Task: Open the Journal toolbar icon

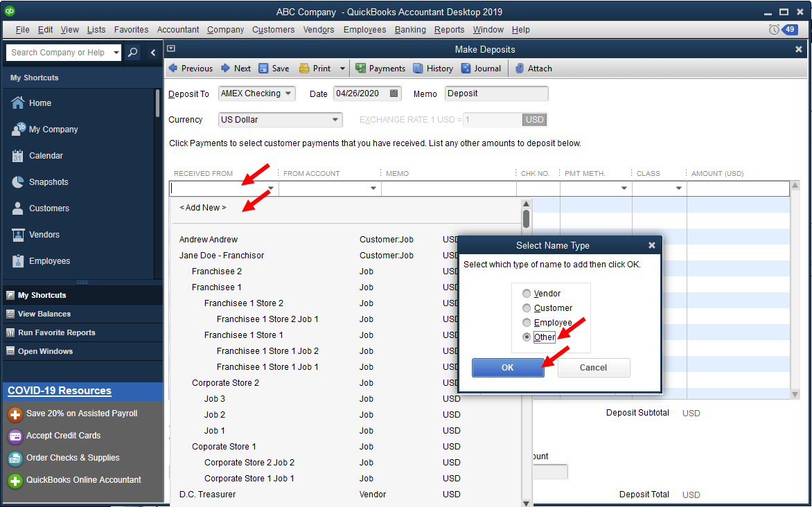Action: pyautogui.click(x=466, y=69)
